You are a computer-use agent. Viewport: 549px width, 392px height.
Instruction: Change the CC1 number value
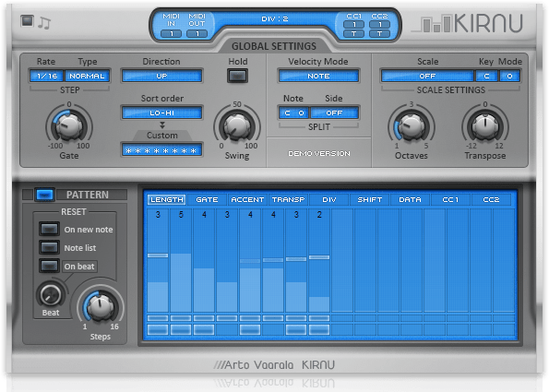coord(353,25)
